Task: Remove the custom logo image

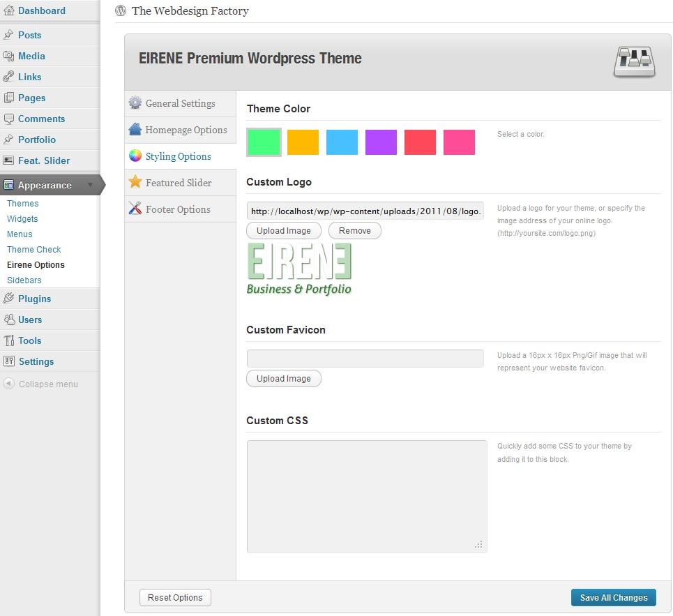Action: (x=355, y=231)
